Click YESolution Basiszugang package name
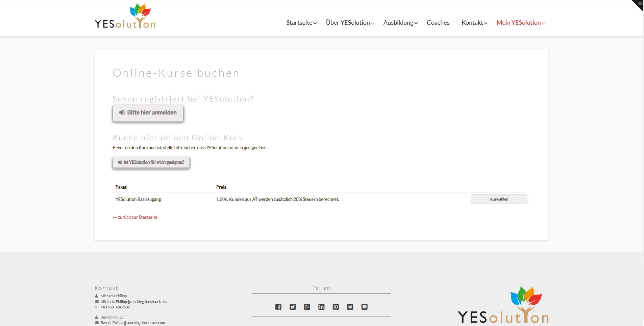 138,199
